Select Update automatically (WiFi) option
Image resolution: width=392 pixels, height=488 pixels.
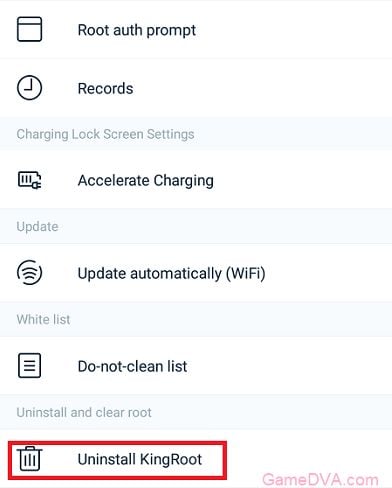[196, 273]
